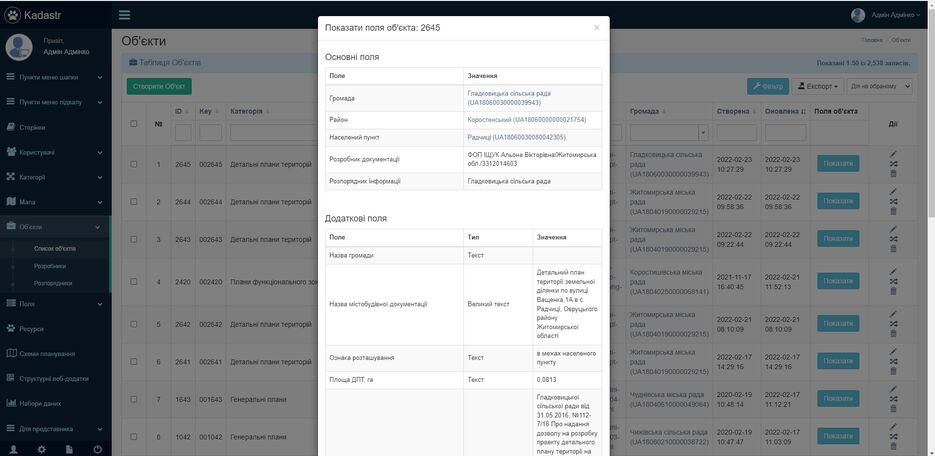
Task: Delete object 1042 with trash icon
Action: pyautogui.click(x=893, y=446)
